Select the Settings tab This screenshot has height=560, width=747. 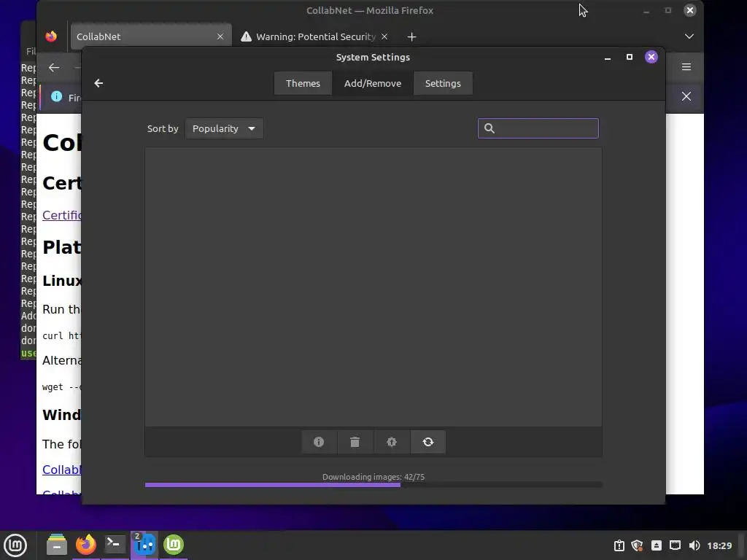443,83
